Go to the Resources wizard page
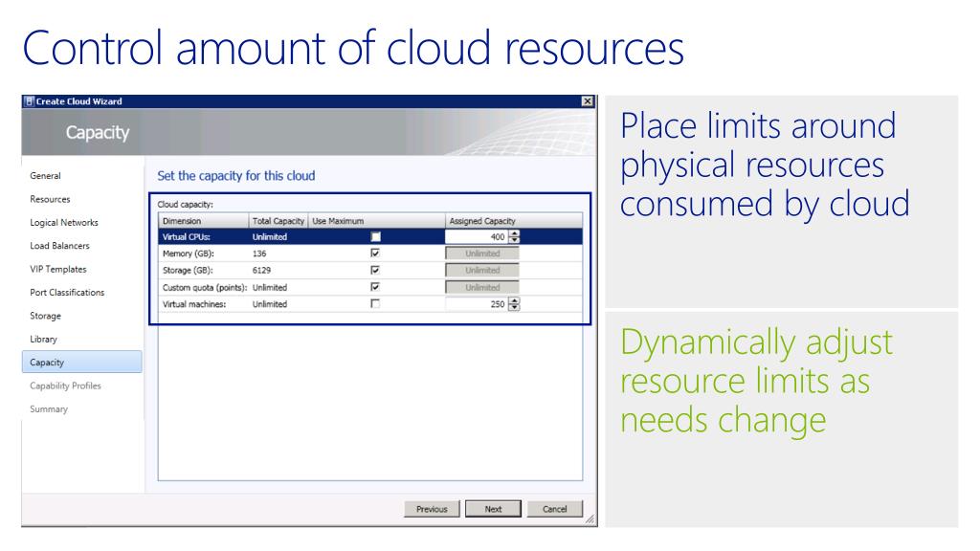 50,199
